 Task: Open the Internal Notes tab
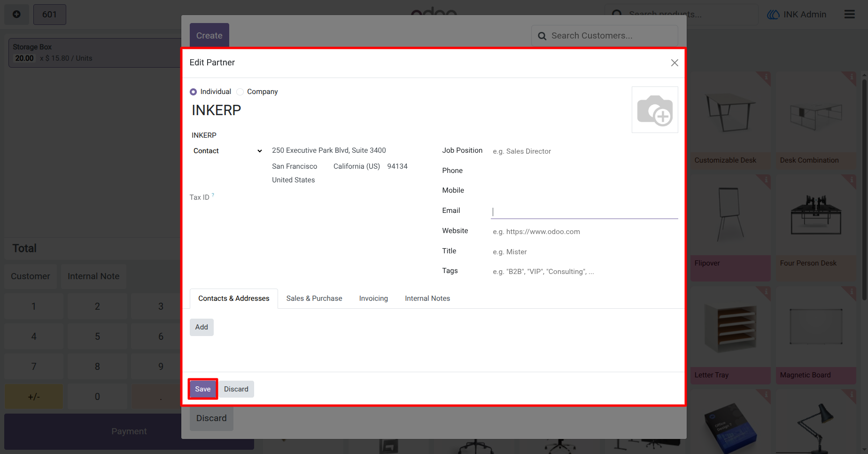tap(427, 298)
